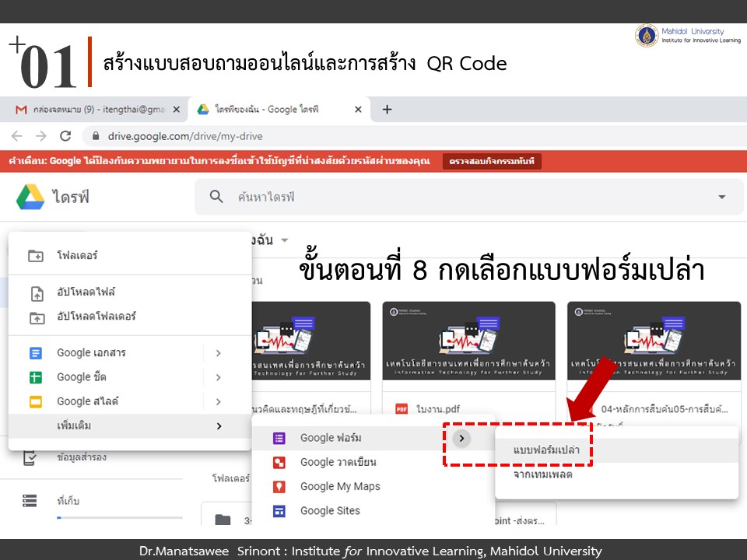This screenshot has width=747, height=560.
Task: Click the Google My Maps icon
Action: point(279,487)
